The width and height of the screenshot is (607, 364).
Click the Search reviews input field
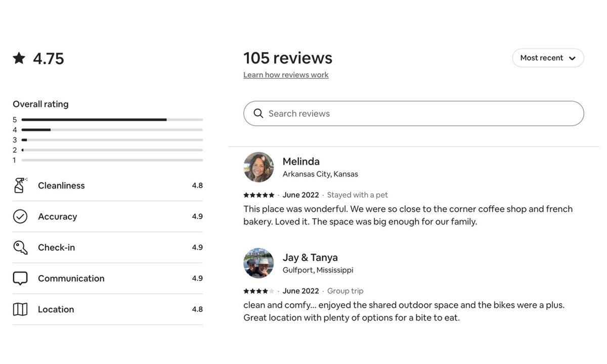coord(420,113)
